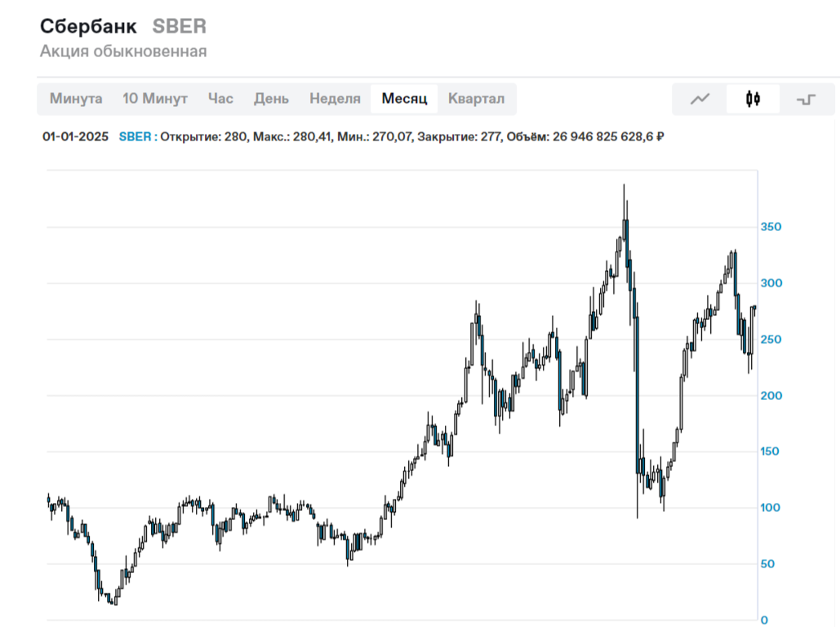Click the 200 price axis label
The height and width of the screenshot is (627, 840).
771,395
